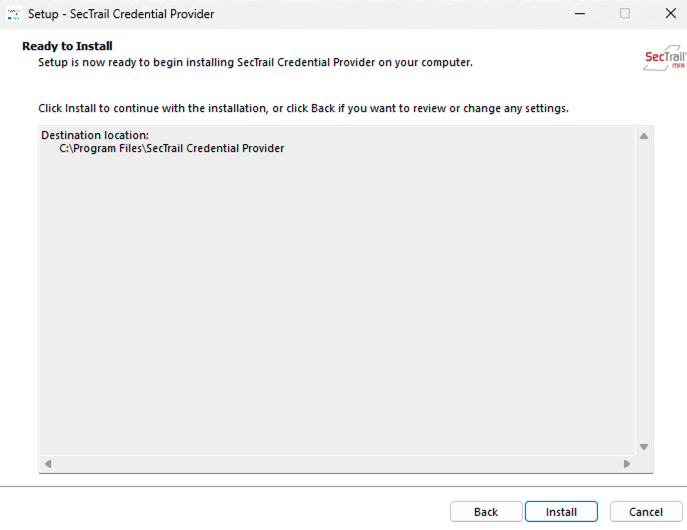Viewport: 687px width, 530px height.
Task: Click the SecTrail logo image
Action: click(x=665, y=59)
